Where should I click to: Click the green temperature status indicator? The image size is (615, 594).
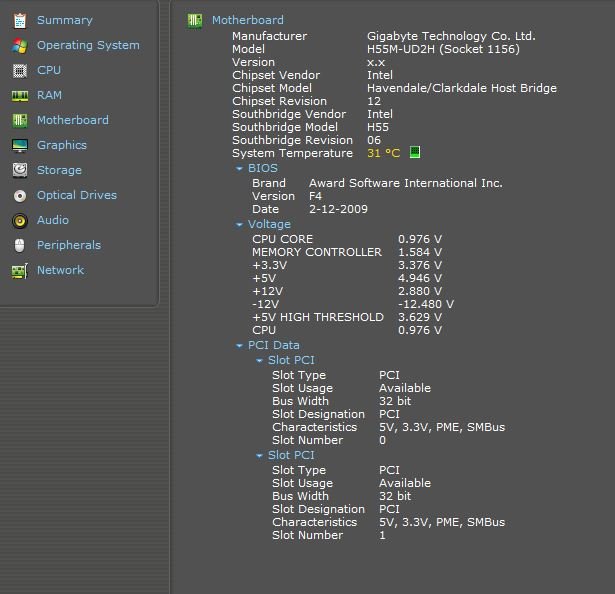pos(415,153)
